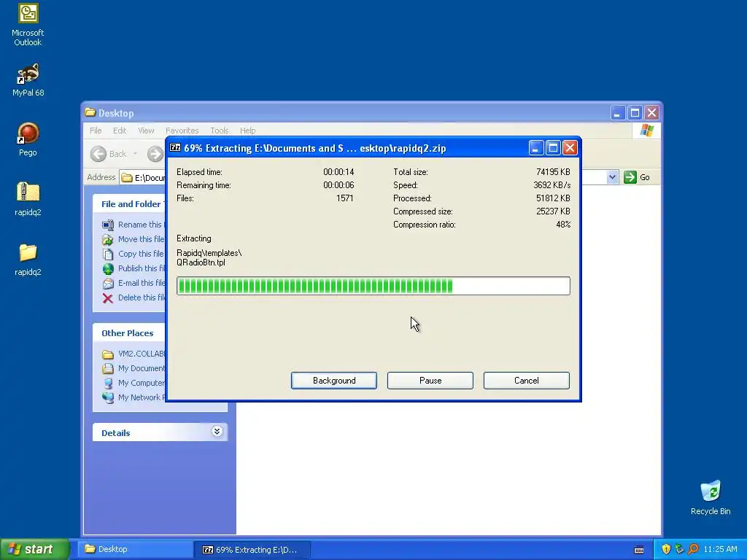Click the keyboard icon on taskbar
The width and height of the screenshot is (747, 560).
point(639,550)
